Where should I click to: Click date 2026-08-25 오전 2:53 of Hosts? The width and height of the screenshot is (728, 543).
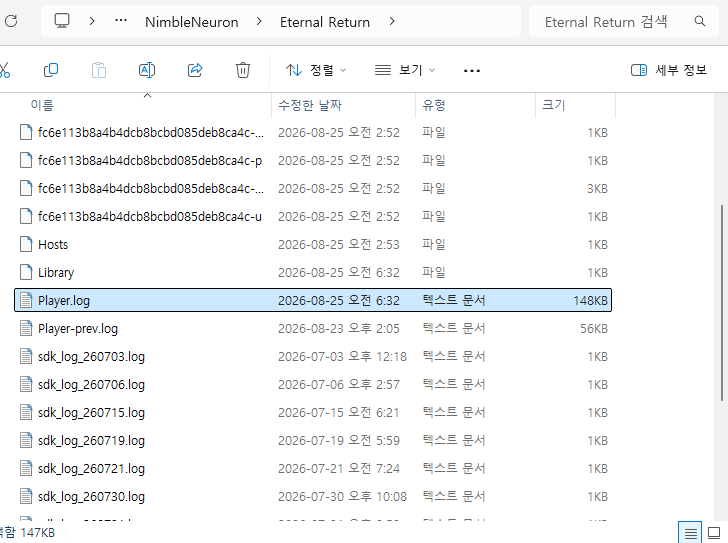pos(338,245)
